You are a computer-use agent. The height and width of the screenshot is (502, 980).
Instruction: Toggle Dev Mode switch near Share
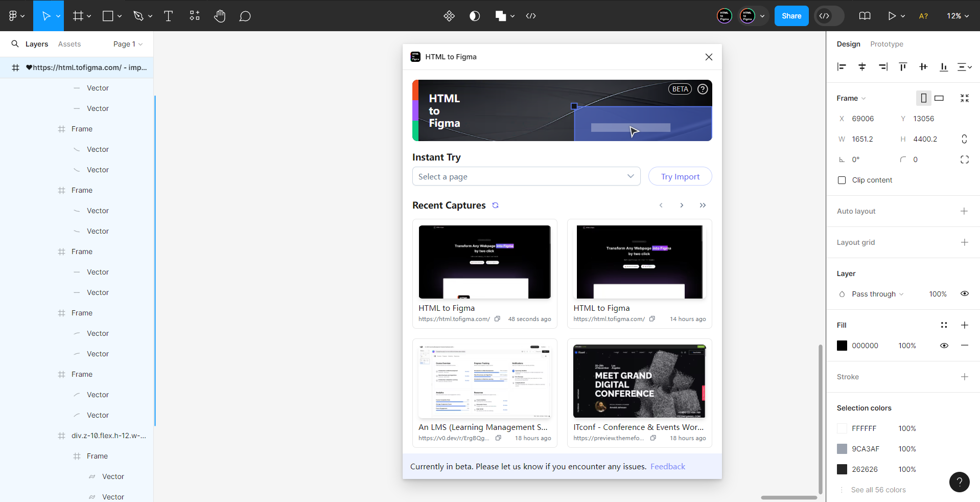(x=829, y=16)
